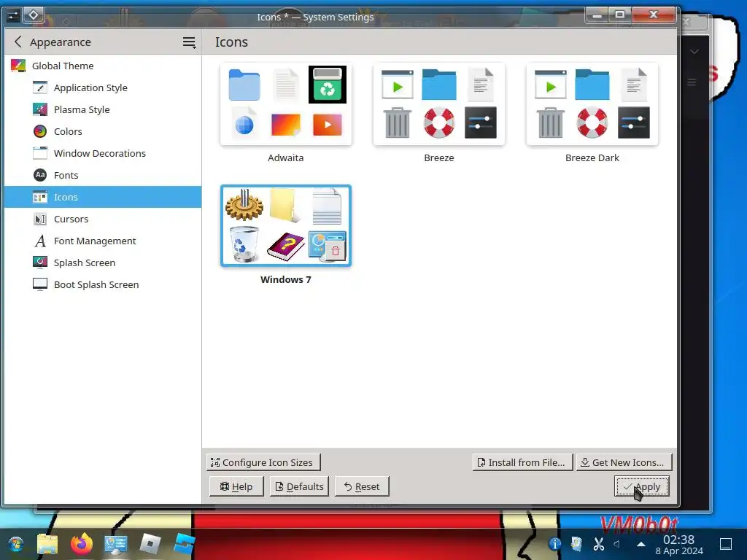The width and height of the screenshot is (747, 560).
Task: Click the Windows 7 theme label
Action: tap(286, 279)
